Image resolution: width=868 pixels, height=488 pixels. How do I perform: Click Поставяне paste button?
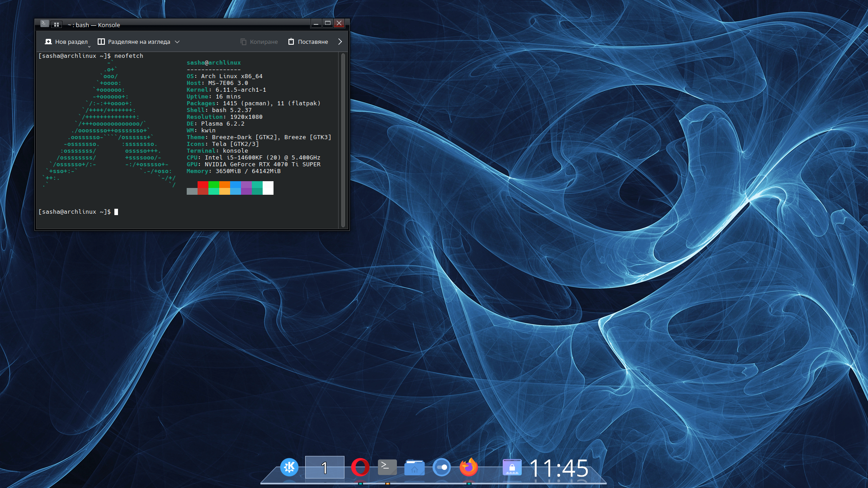click(308, 42)
